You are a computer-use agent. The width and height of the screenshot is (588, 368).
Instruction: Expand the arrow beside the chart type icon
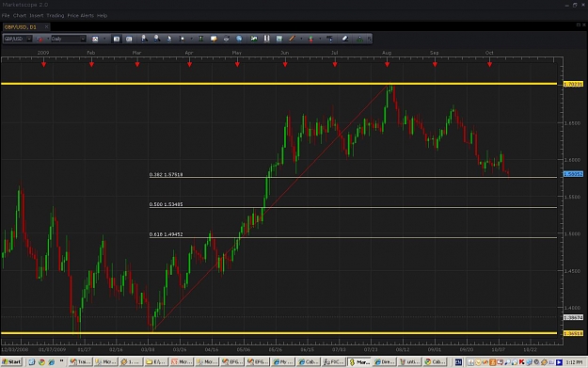104,39
